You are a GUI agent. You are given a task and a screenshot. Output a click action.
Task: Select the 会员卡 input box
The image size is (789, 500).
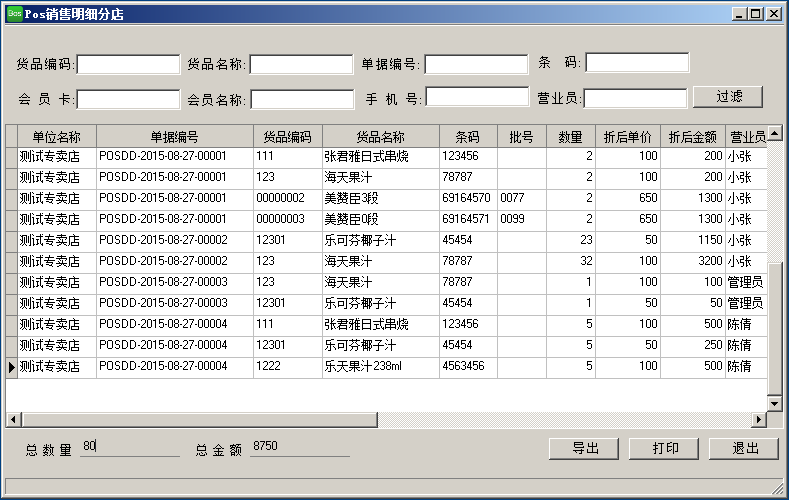click(x=128, y=99)
